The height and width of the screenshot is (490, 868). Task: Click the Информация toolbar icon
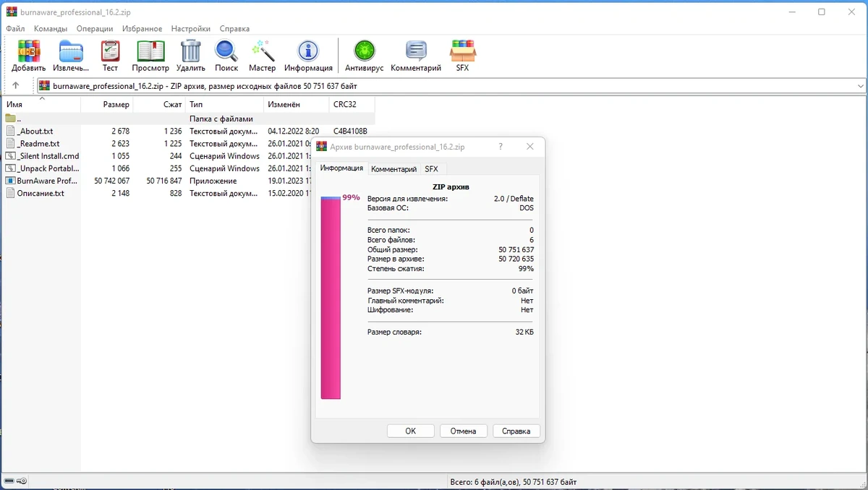(x=308, y=56)
